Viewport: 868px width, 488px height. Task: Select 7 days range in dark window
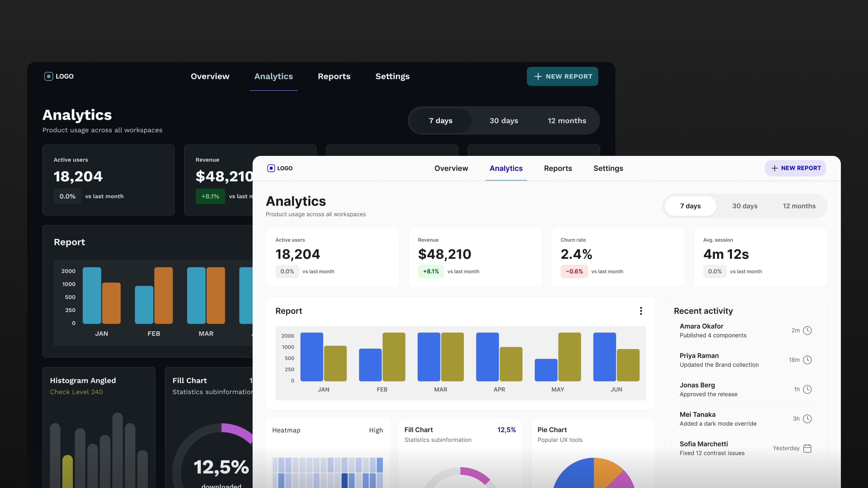tap(440, 121)
